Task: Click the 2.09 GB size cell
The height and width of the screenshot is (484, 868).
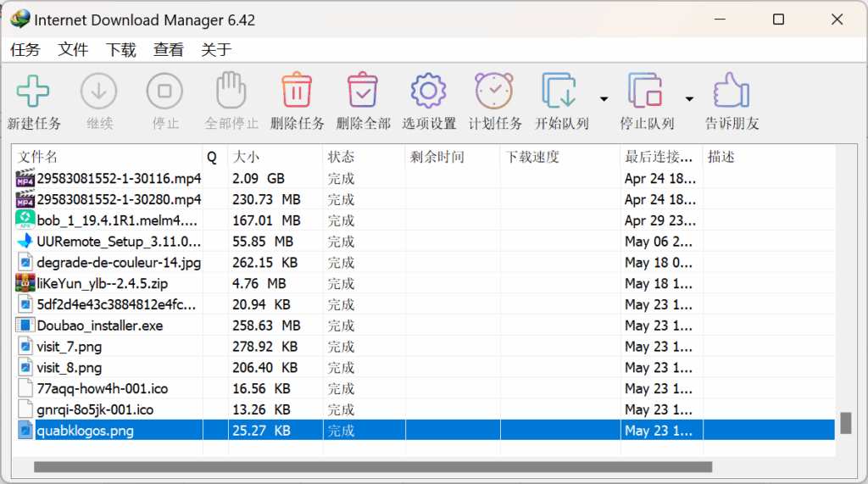Action: click(x=258, y=178)
